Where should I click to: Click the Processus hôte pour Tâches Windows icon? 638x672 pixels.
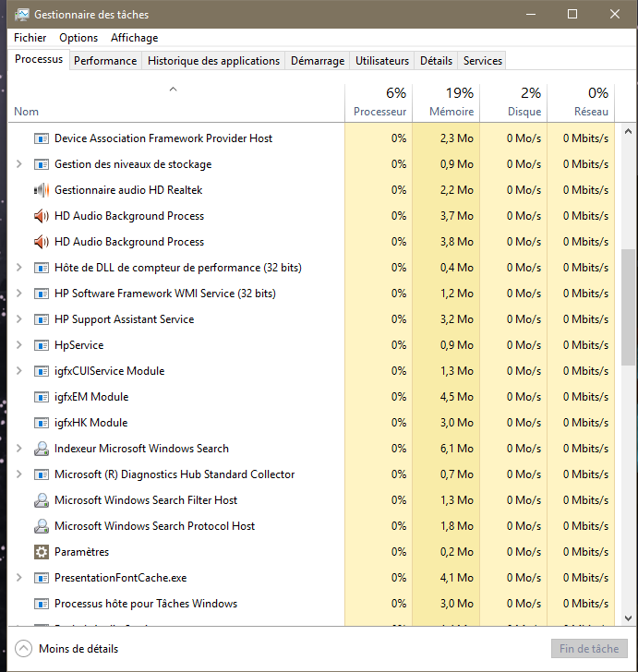[42, 604]
